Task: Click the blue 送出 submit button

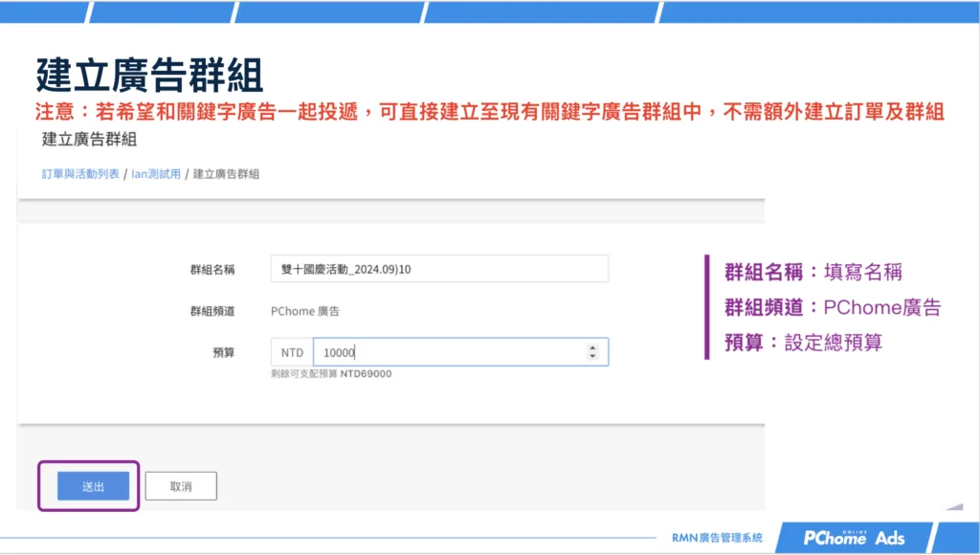Action: click(93, 486)
